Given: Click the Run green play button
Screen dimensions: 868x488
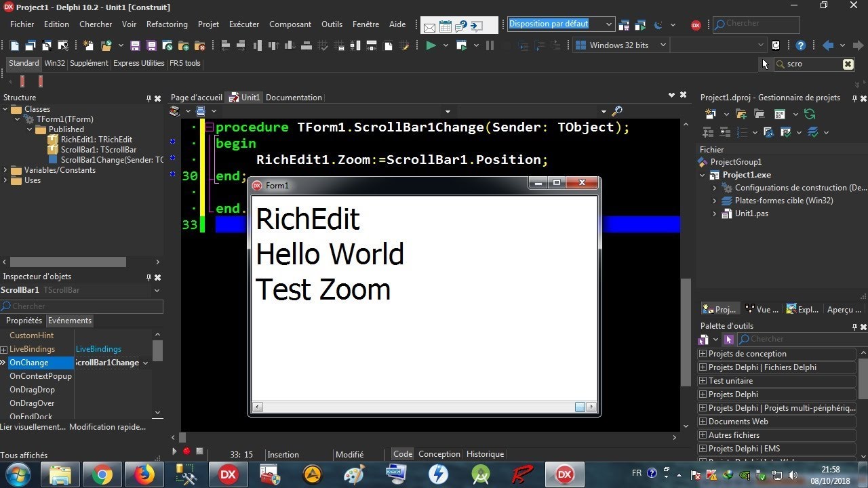Looking at the screenshot, I should 431,45.
